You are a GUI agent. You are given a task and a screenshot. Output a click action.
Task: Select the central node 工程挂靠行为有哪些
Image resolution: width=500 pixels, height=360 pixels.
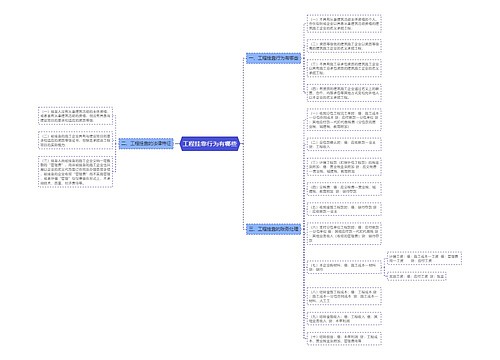[x=210, y=144]
